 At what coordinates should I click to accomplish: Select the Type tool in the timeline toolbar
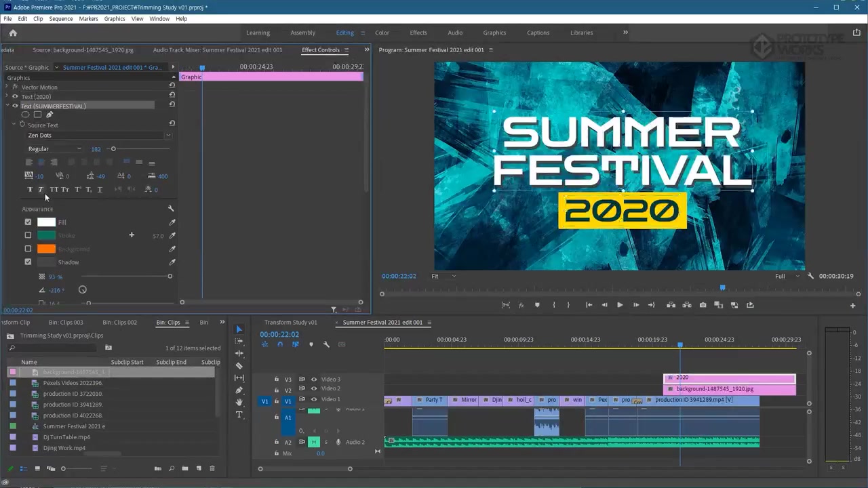(x=239, y=415)
